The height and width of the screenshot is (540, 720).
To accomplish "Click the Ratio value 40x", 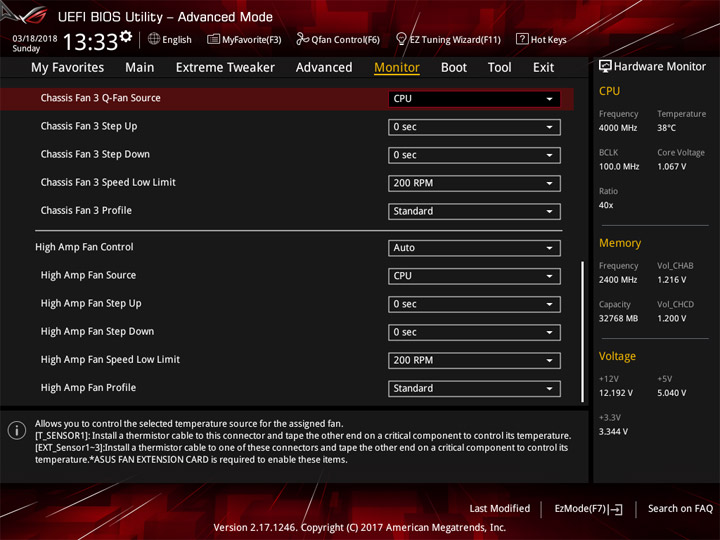I will click(606, 205).
